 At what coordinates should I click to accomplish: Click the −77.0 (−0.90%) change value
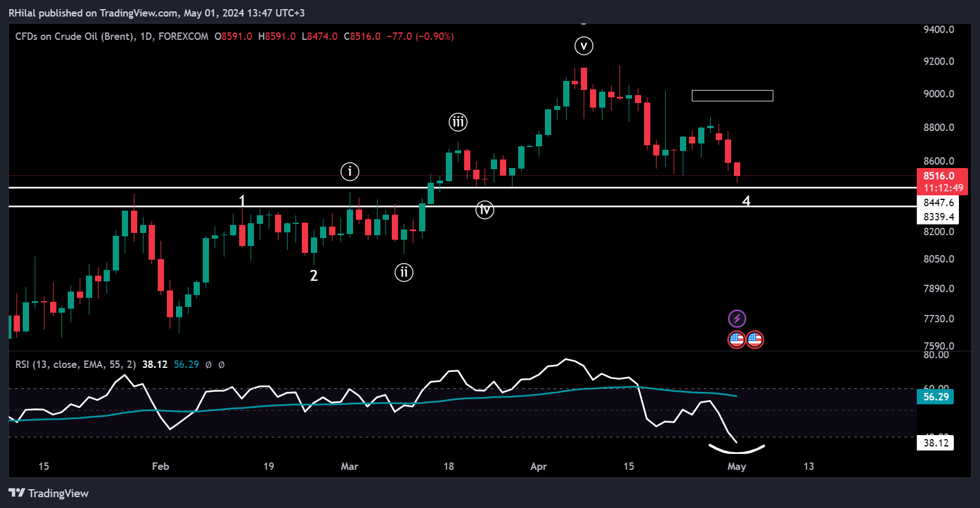point(420,36)
